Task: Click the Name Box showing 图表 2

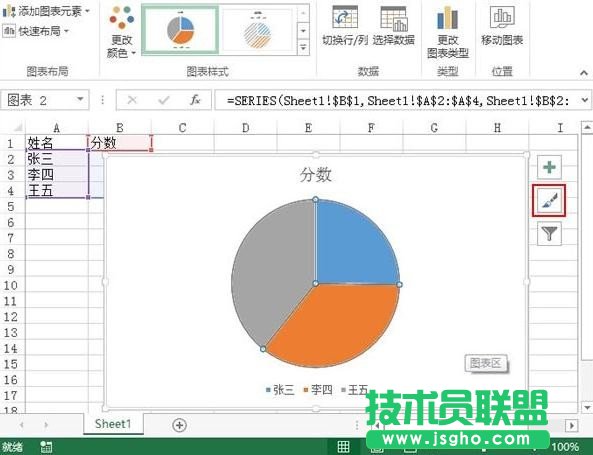Action: [45, 100]
